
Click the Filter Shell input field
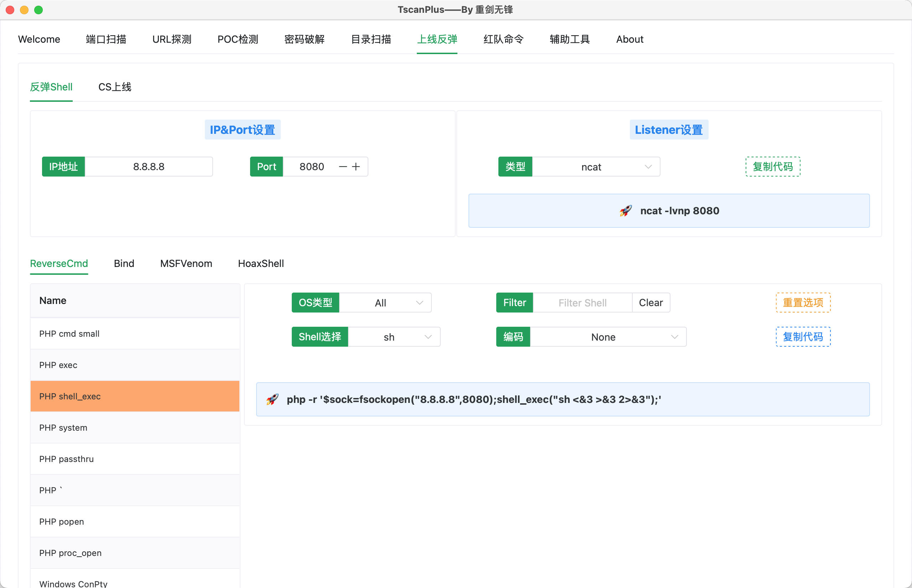click(x=582, y=303)
